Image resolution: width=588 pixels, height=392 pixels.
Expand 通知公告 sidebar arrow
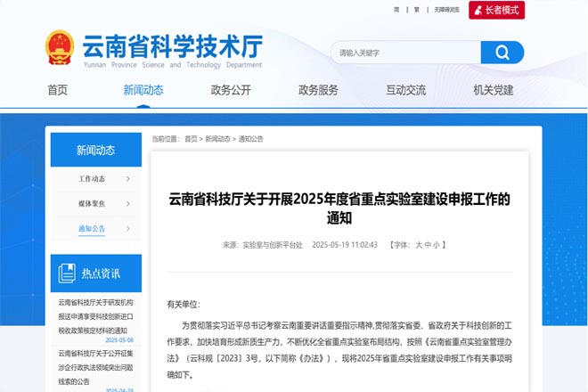[x=128, y=229]
